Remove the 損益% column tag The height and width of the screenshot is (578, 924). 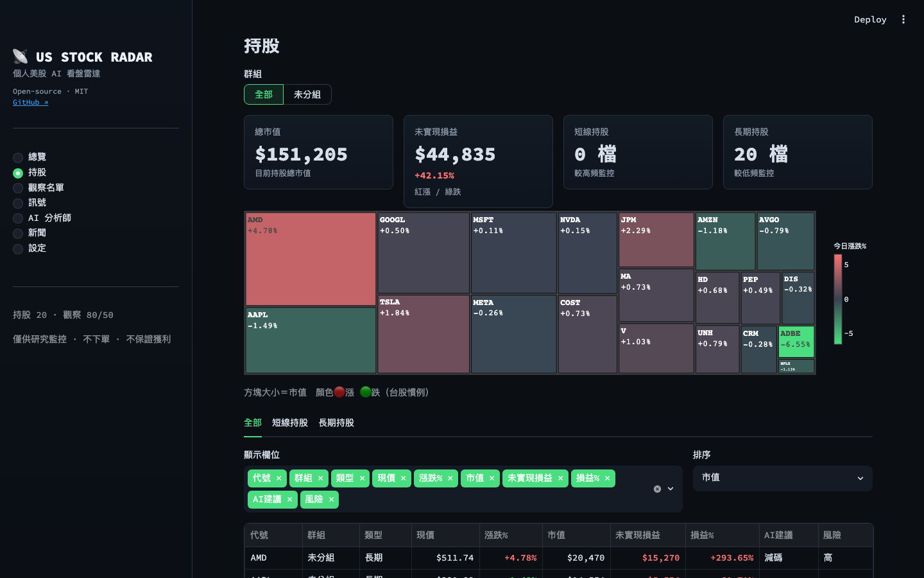point(607,478)
